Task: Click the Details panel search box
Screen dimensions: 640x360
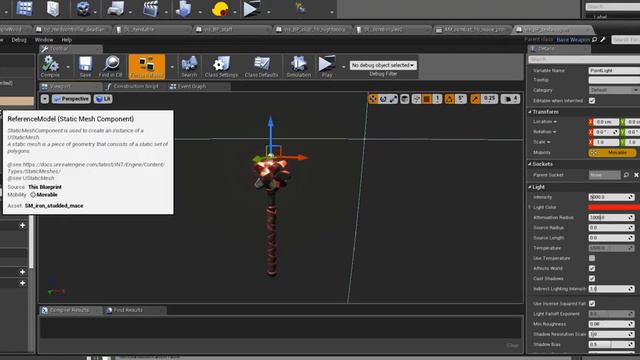Action: pyautogui.click(x=584, y=59)
